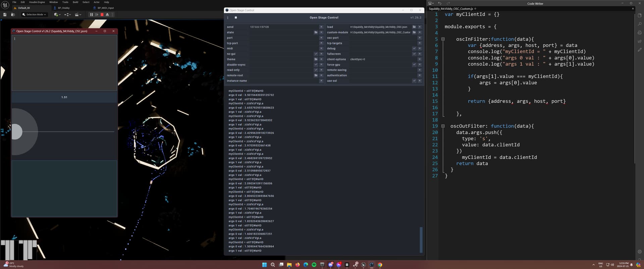Image resolution: width=644 pixels, height=269 pixels.
Task: Click the large top pad in OSC client
Action: 64,63
